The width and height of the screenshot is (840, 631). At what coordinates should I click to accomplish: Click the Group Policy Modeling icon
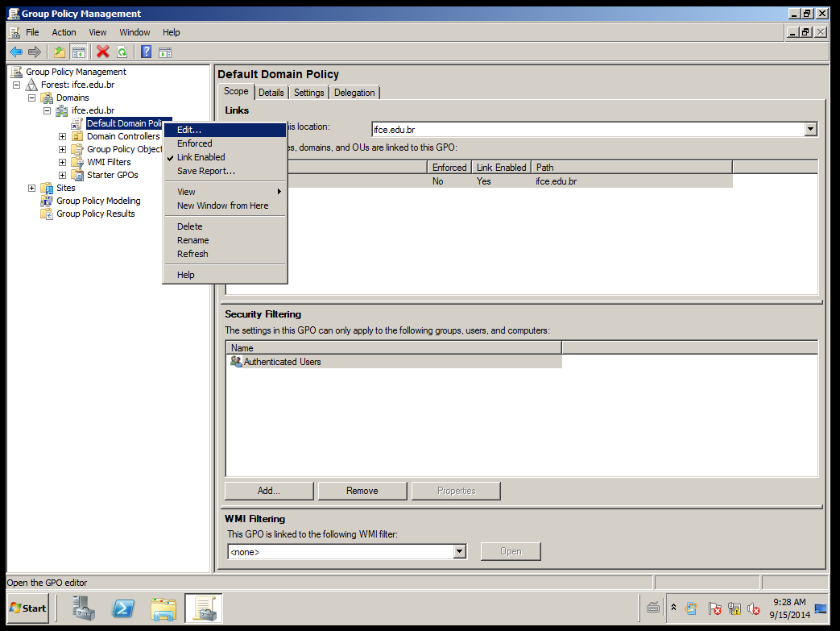point(48,201)
